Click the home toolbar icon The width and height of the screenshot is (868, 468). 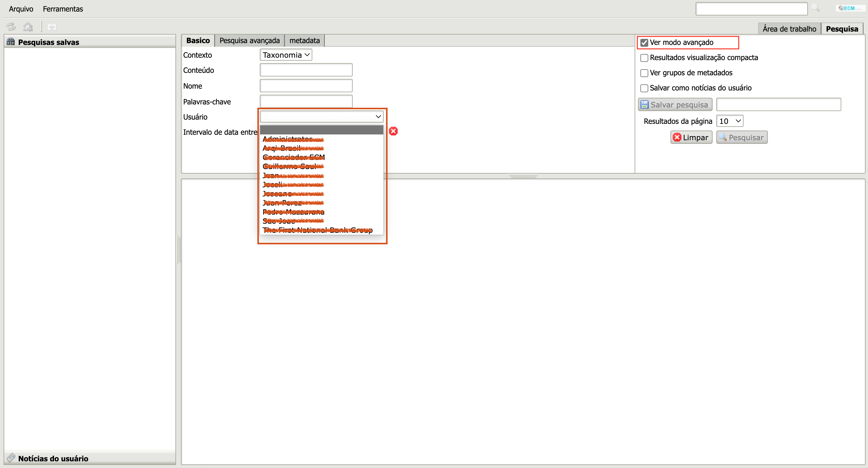[x=28, y=27]
